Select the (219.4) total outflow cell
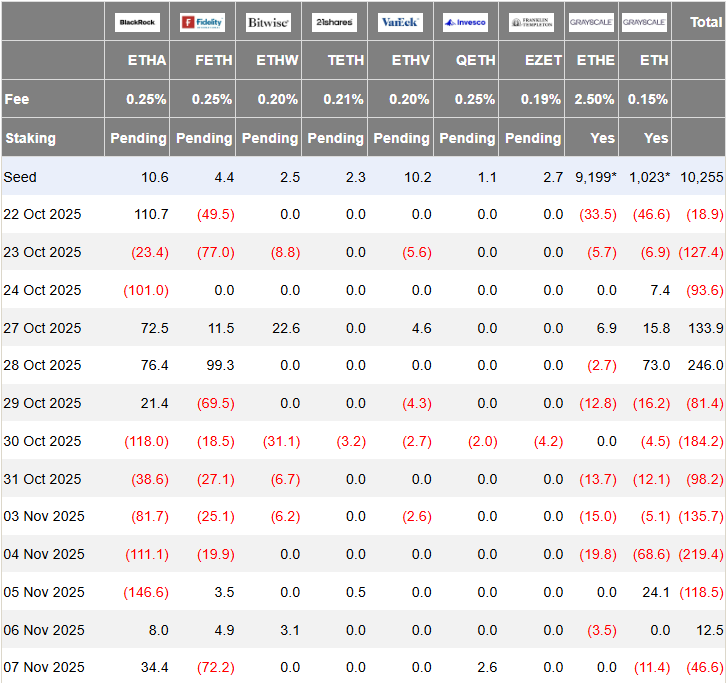Viewport: 727px width, 683px height. [701, 554]
